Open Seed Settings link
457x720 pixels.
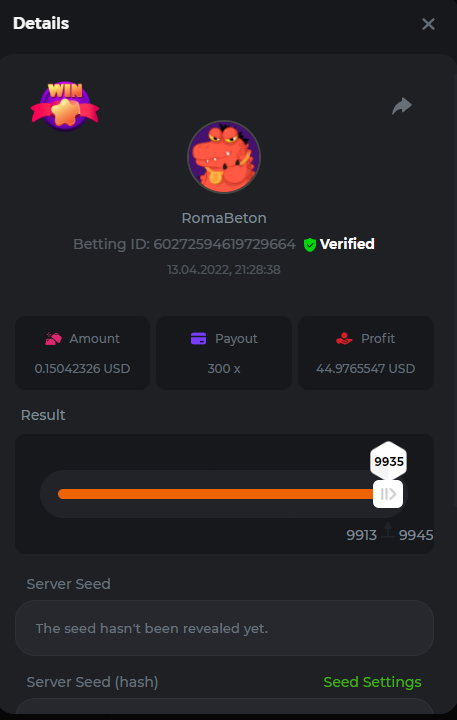(372, 682)
